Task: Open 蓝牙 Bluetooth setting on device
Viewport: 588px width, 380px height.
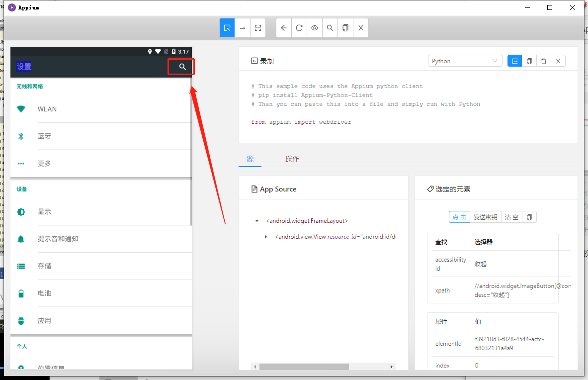Action: click(x=101, y=136)
